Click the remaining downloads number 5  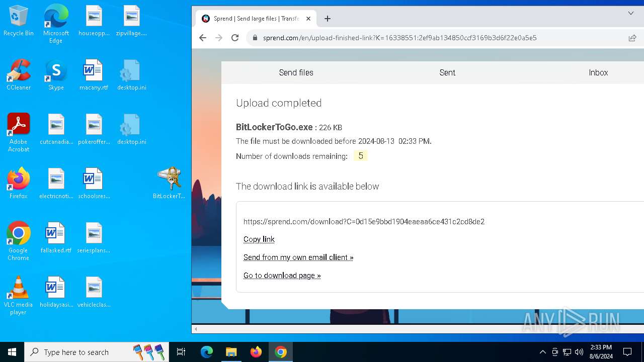tap(361, 156)
